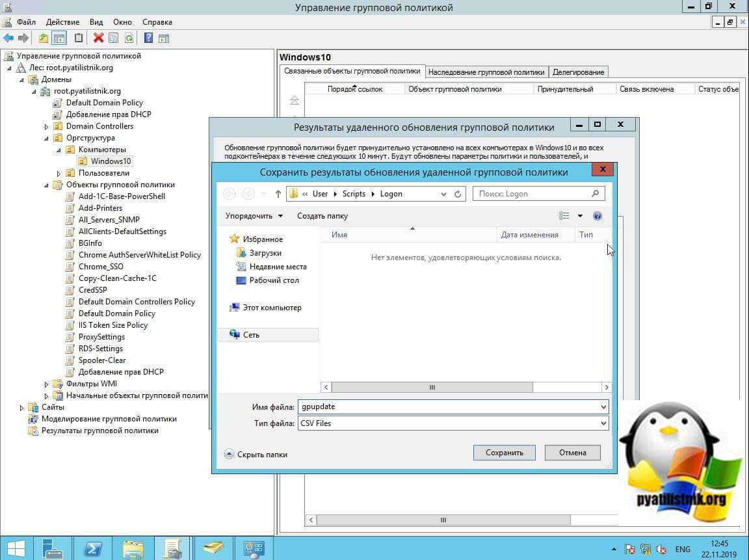
Task: Click the Сохранить button
Action: (x=504, y=453)
